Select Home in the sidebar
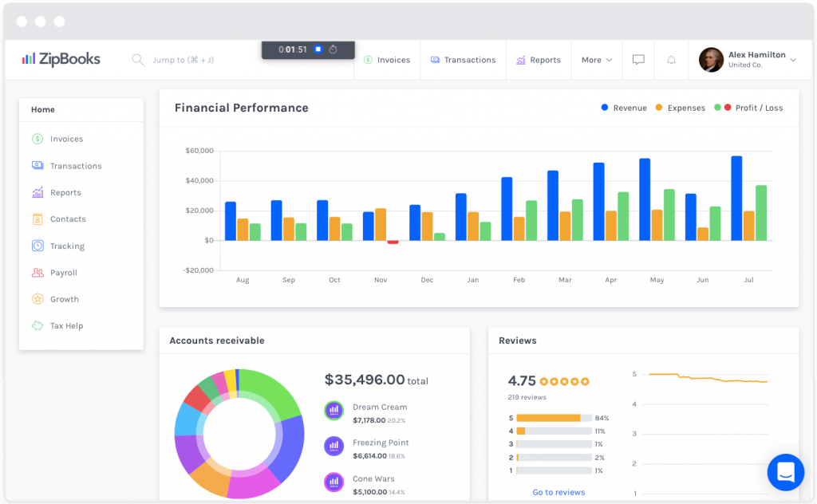The width and height of the screenshot is (817, 504). [43, 109]
